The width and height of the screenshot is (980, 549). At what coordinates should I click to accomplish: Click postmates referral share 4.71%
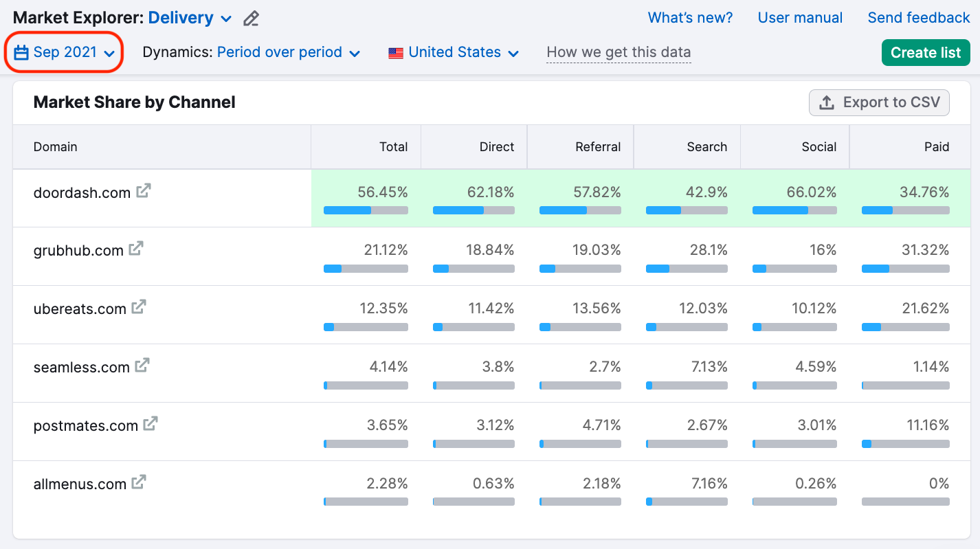point(601,425)
